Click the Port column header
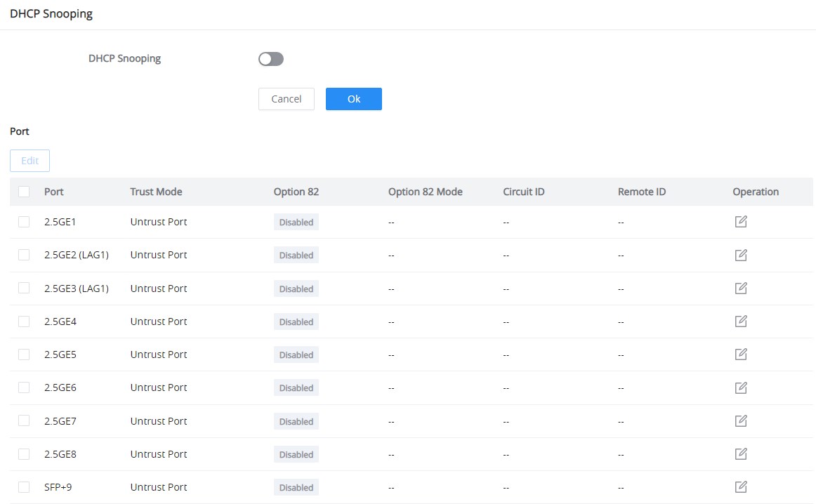The width and height of the screenshot is (816, 504). (x=53, y=192)
